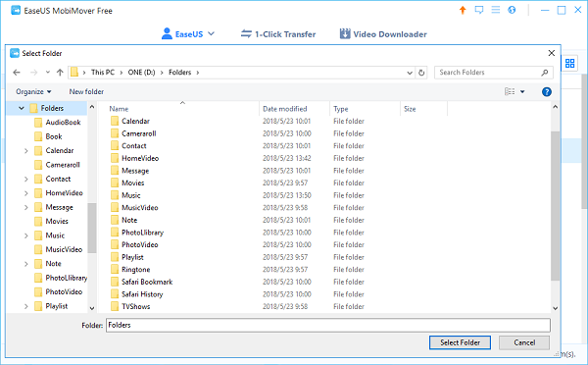Open the hamburger menu icon
This screenshot has height=365, width=588.
[x=495, y=10]
